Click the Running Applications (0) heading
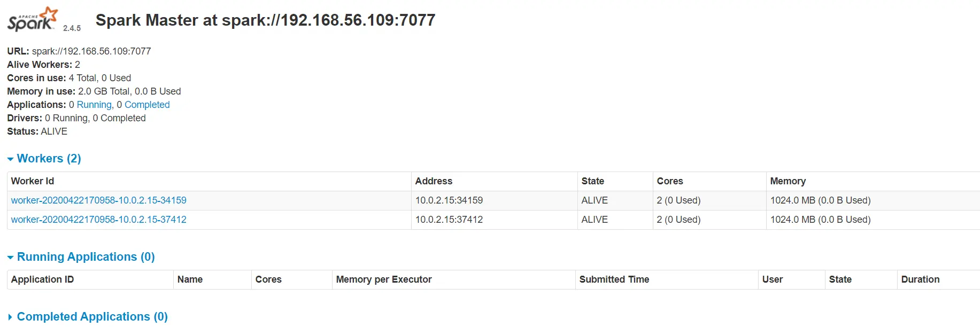980x335 pixels. (86, 257)
